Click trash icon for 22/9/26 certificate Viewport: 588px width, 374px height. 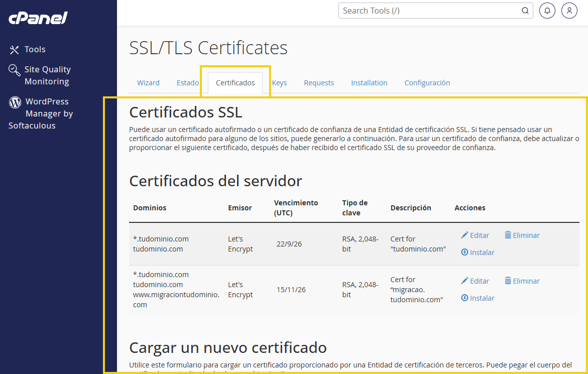click(x=508, y=235)
